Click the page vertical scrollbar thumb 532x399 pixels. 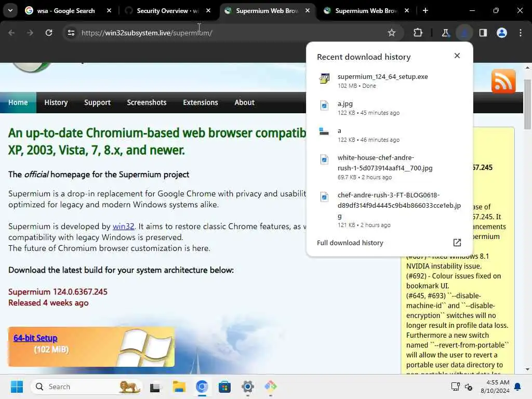(x=527, y=104)
